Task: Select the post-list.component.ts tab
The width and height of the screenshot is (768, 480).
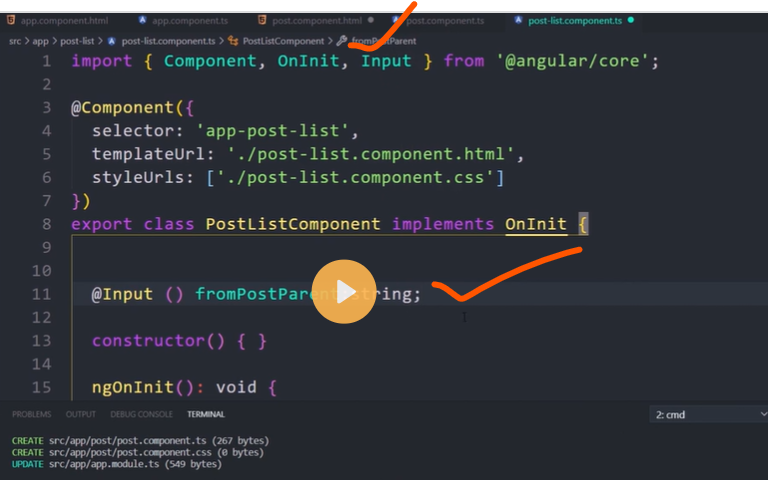Action: [574, 20]
